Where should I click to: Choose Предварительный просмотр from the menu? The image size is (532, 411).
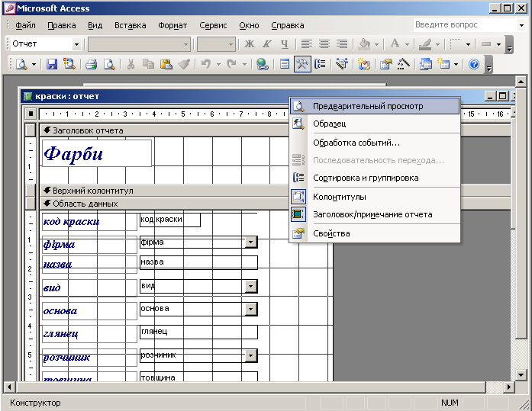(375, 106)
